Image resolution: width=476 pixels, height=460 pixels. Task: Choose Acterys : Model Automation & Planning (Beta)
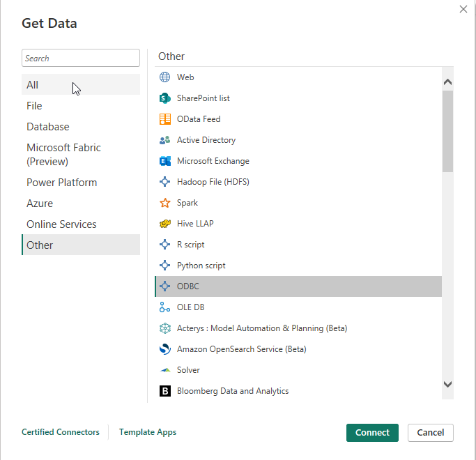tap(262, 328)
